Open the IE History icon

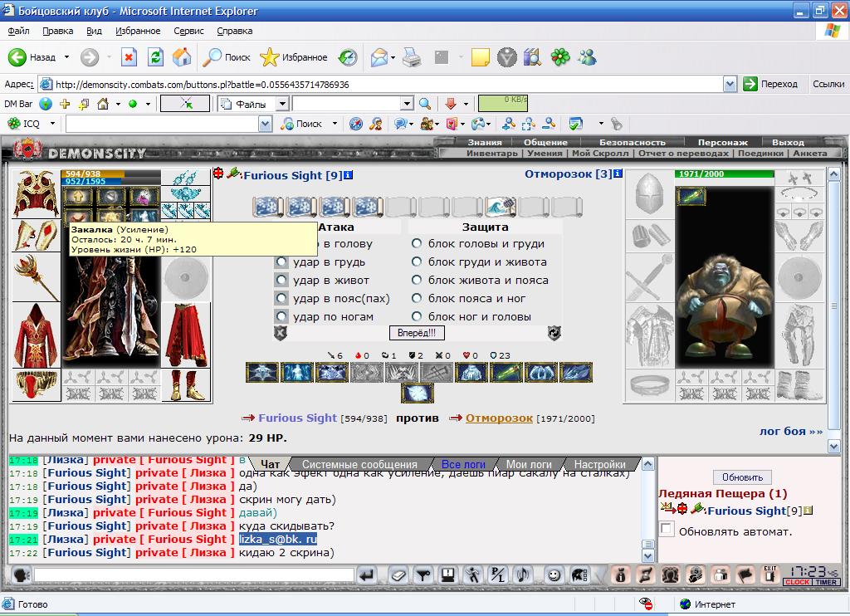coord(348,57)
